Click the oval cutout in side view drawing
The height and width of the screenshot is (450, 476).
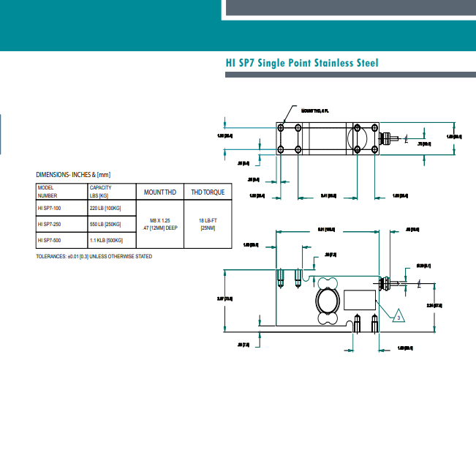(327, 301)
